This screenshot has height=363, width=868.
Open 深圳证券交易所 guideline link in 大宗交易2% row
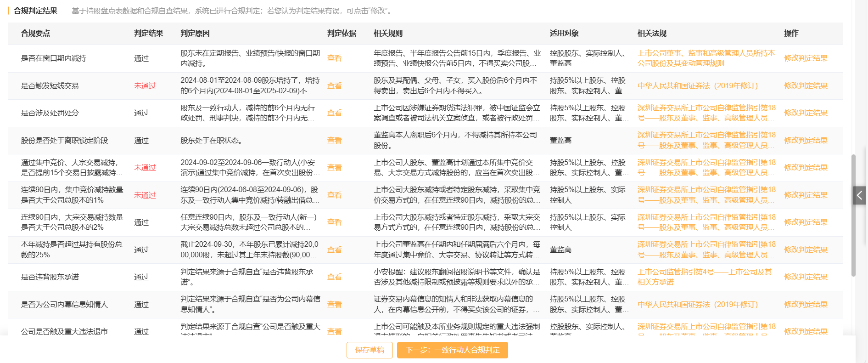(x=706, y=222)
